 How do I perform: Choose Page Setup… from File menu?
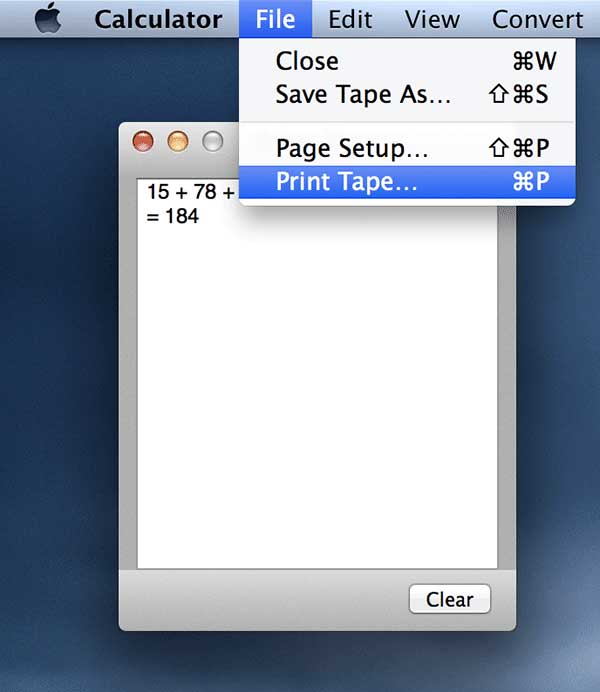click(x=407, y=148)
